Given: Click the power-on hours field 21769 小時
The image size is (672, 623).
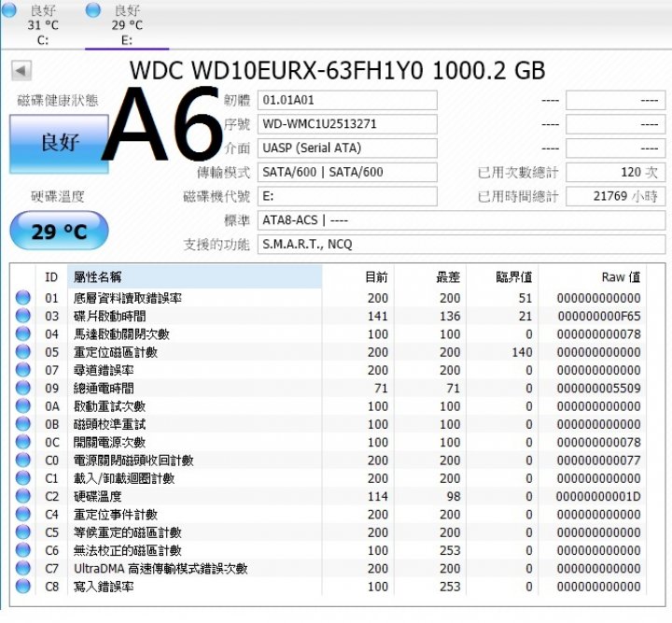Looking at the screenshot, I should click(x=615, y=196).
